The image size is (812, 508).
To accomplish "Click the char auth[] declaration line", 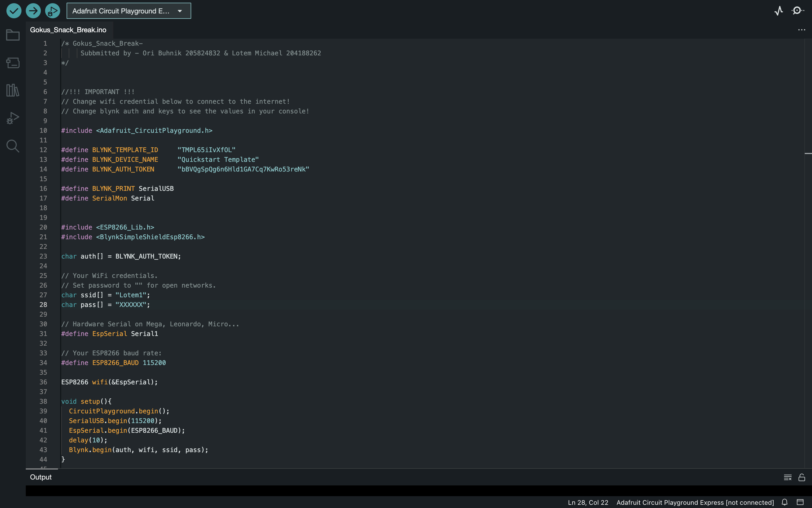I will click(x=121, y=256).
